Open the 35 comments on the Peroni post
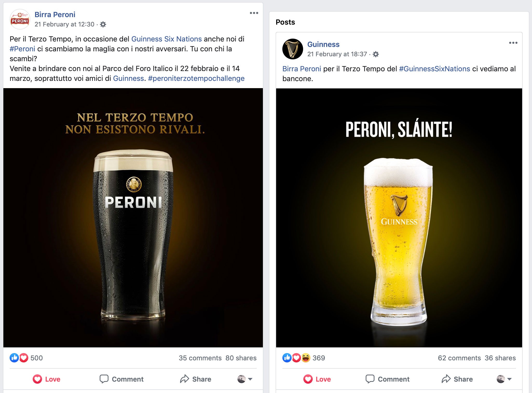The width and height of the screenshot is (532, 393). click(x=200, y=358)
